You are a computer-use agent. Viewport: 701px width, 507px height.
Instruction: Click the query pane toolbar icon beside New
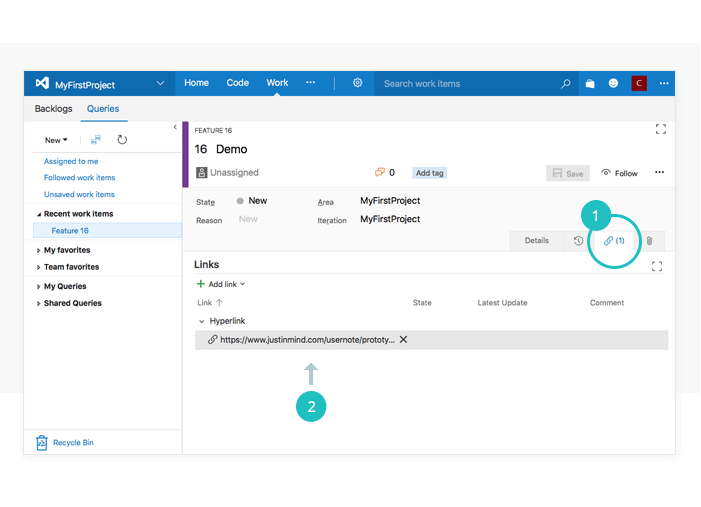(x=96, y=140)
